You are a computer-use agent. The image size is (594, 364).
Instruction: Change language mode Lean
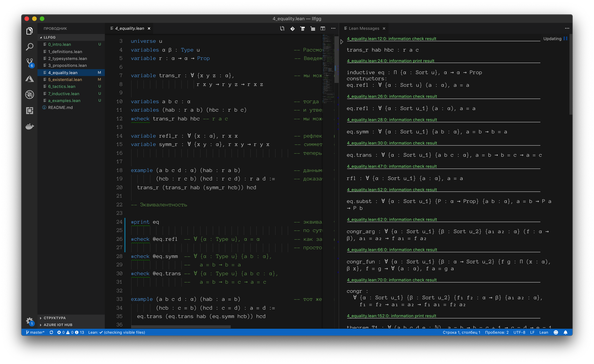pyautogui.click(x=544, y=332)
